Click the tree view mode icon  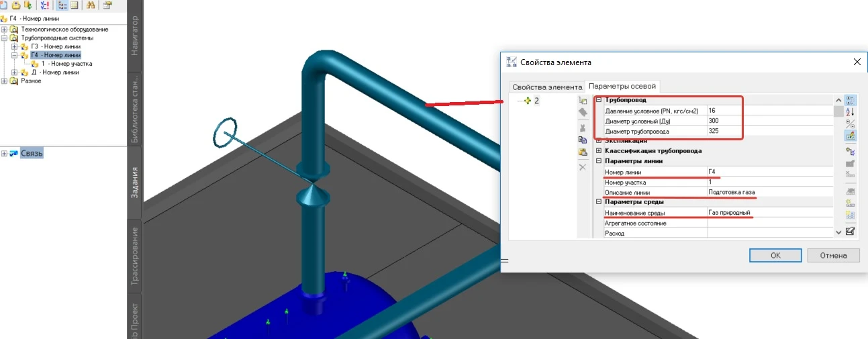[62, 5]
